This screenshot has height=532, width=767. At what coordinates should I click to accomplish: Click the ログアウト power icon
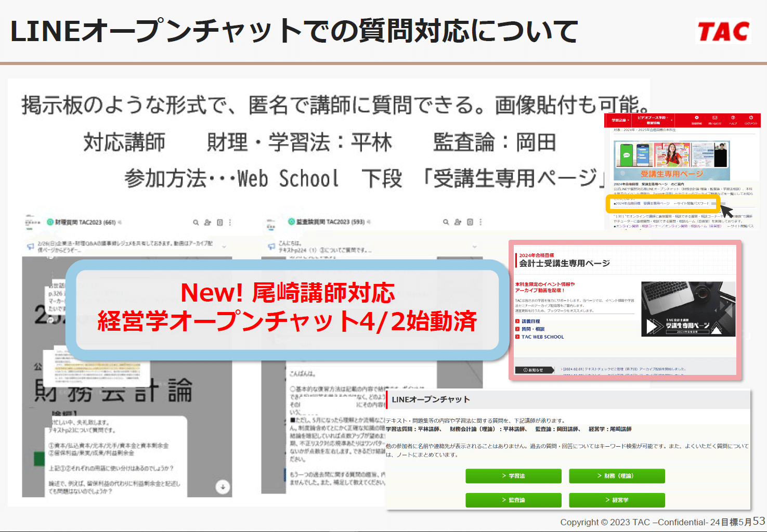tap(751, 118)
